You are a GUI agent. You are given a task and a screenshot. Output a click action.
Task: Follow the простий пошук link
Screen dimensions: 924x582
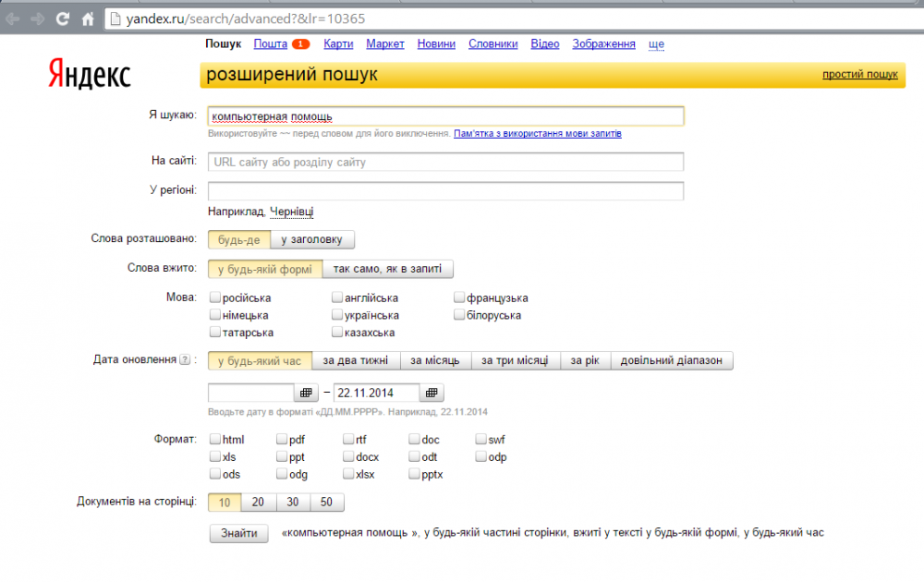coord(859,75)
